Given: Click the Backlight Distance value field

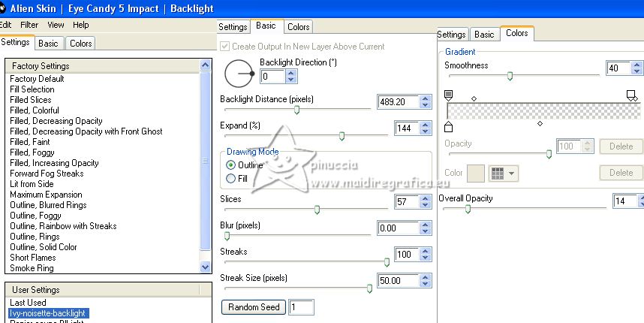Looking at the screenshot, I should pyautogui.click(x=398, y=102).
